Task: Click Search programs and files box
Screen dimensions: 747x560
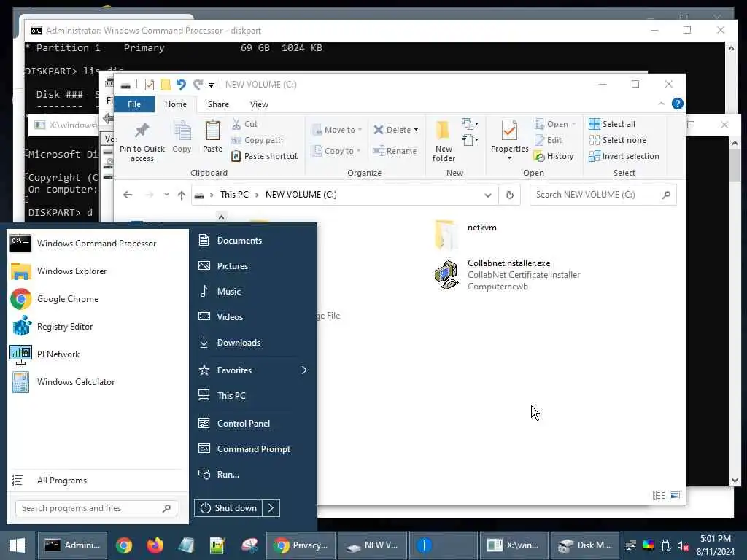Action: (x=96, y=508)
